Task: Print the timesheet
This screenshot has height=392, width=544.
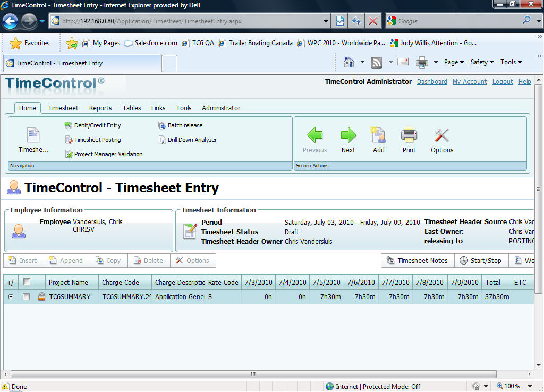Action: coord(409,140)
